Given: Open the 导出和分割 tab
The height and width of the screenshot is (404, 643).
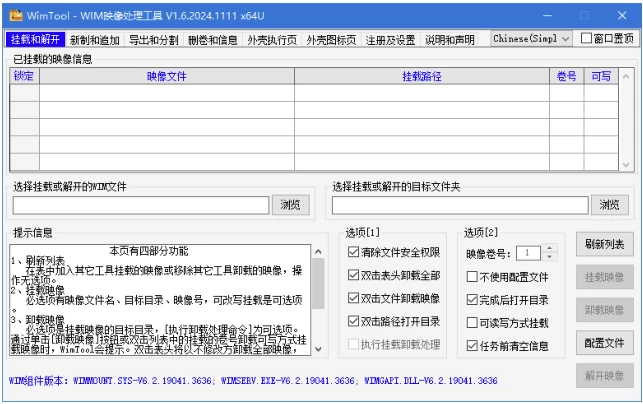Looking at the screenshot, I should point(155,40).
